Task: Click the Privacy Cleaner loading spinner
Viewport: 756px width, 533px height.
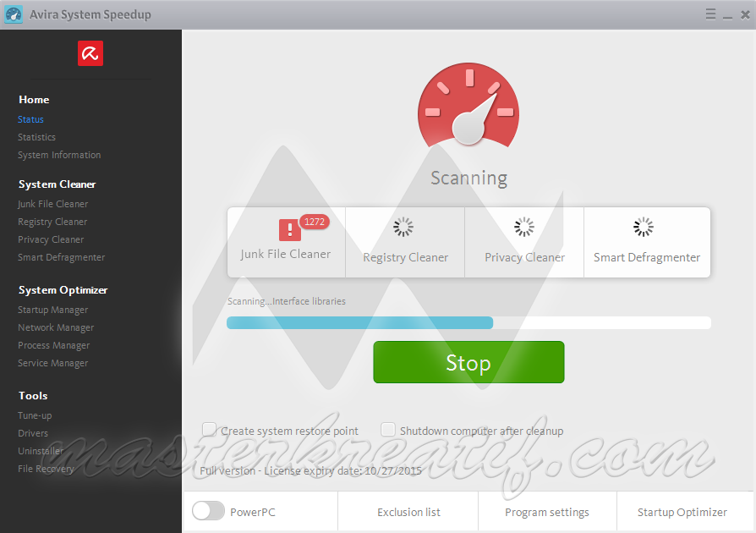Action: click(524, 227)
